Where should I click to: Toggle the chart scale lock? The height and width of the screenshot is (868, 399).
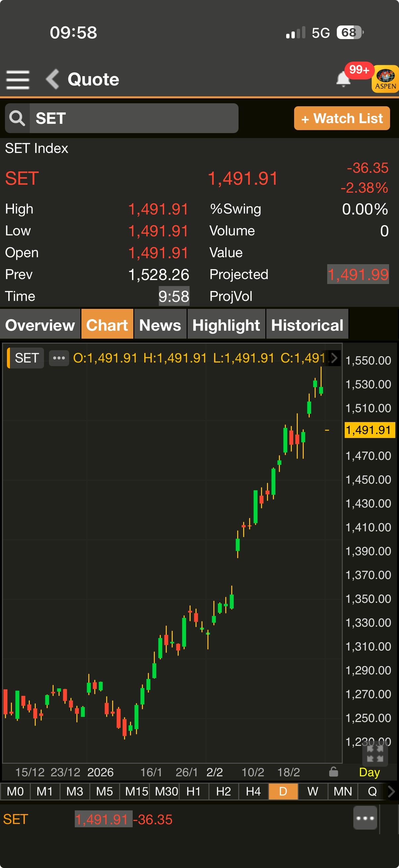click(333, 772)
